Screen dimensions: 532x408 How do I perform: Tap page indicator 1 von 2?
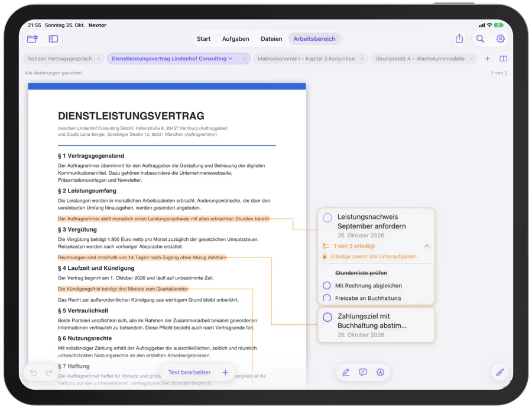click(499, 73)
